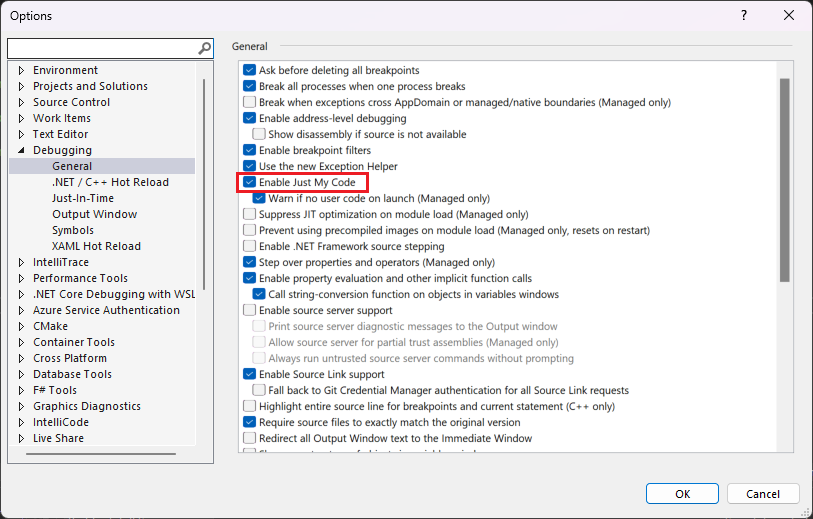This screenshot has height=519, width=813.
Task: Collapse the Debugging tree node
Action: (21, 150)
